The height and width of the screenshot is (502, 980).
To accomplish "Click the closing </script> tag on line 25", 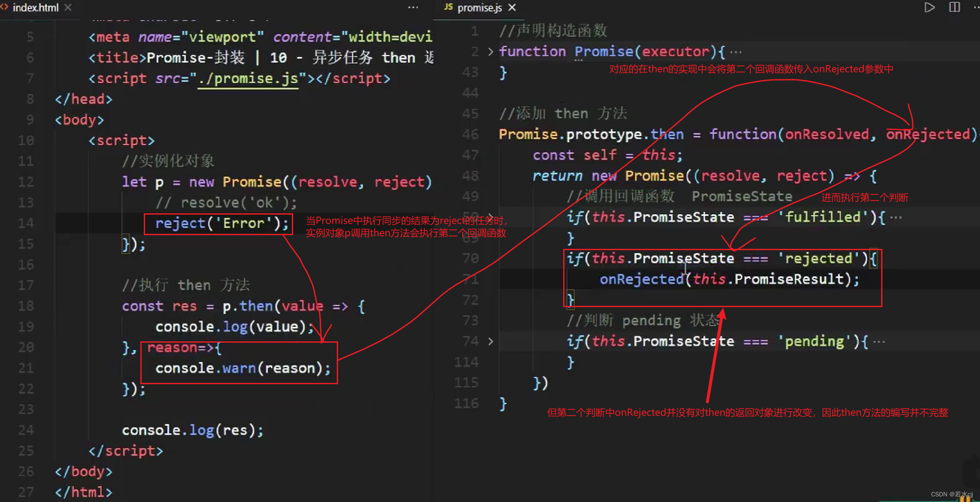I will click(x=126, y=451).
